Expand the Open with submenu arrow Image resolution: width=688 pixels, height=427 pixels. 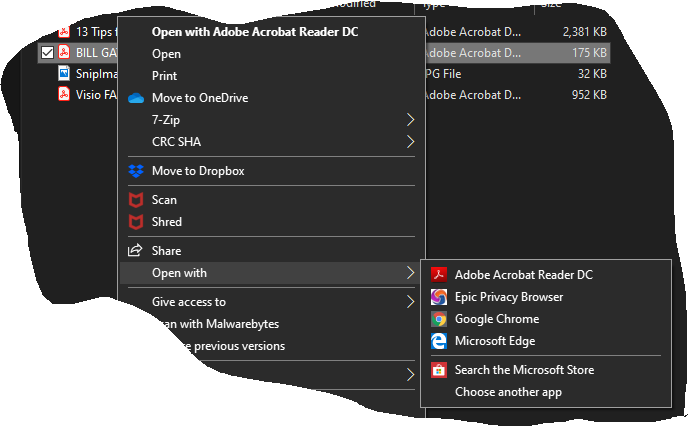(410, 273)
